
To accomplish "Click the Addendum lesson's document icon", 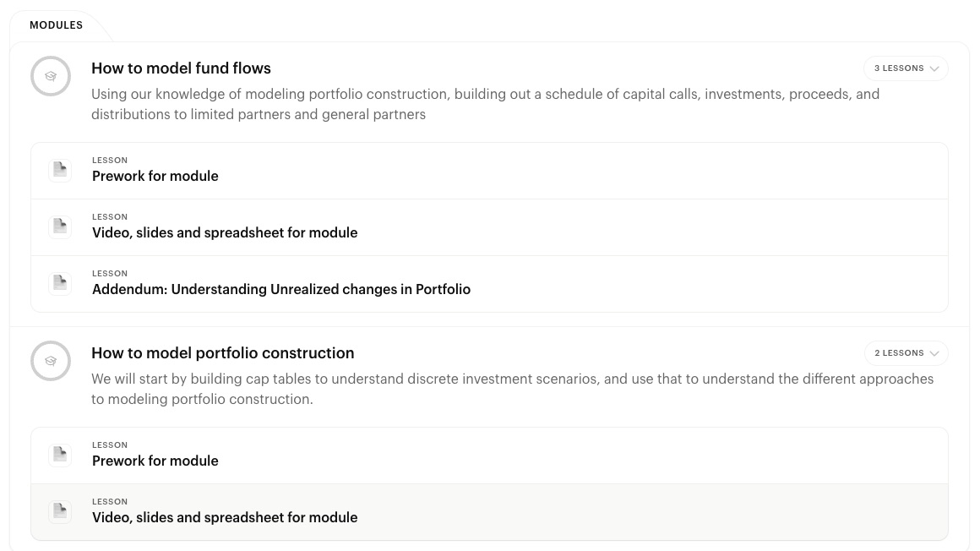I will (60, 282).
